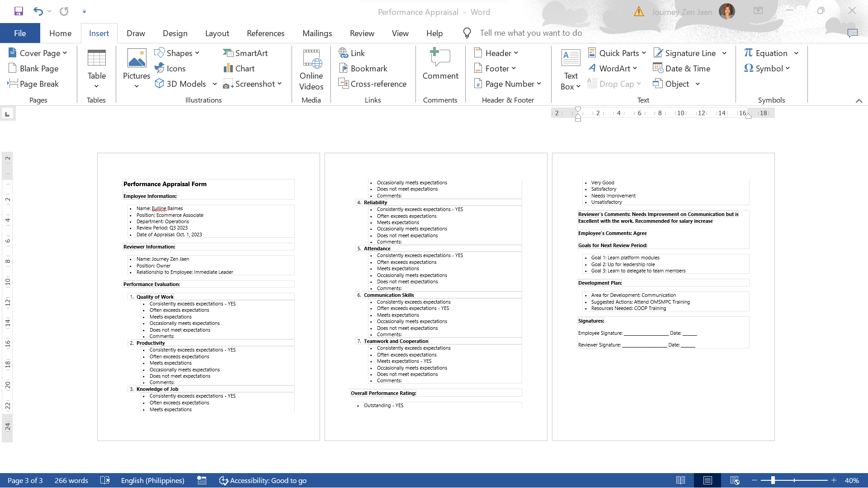Insert a Bookmark

(363, 69)
